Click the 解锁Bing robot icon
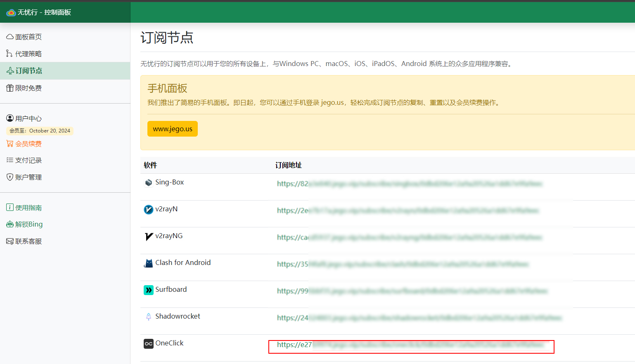The height and width of the screenshot is (364, 635). [x=10, y=224]
